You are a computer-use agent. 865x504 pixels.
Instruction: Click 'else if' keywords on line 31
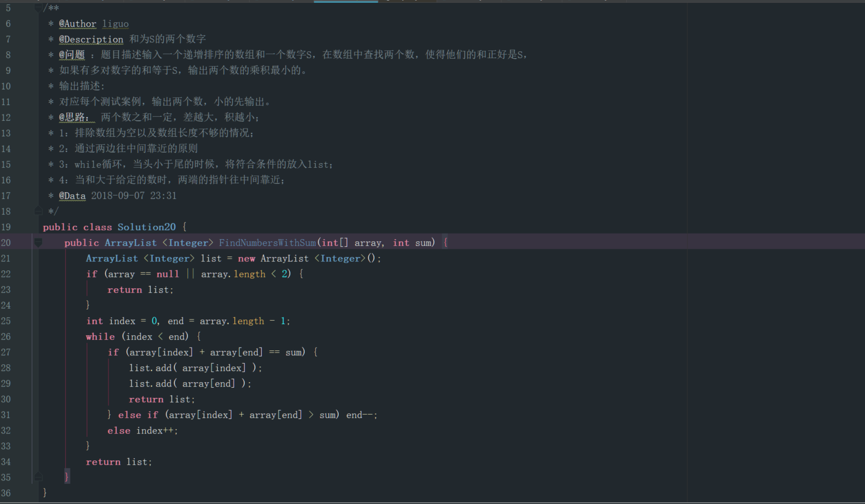[x=138, y=415]
